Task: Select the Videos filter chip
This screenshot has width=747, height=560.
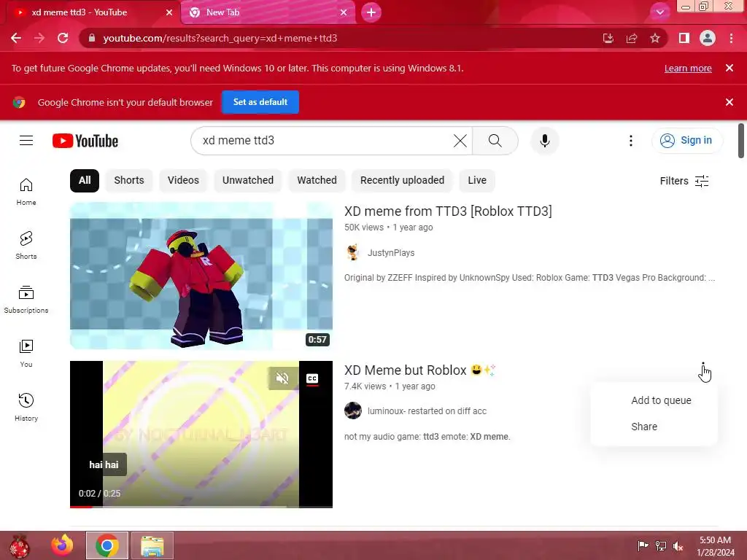Action: click(x=183, y=181)
